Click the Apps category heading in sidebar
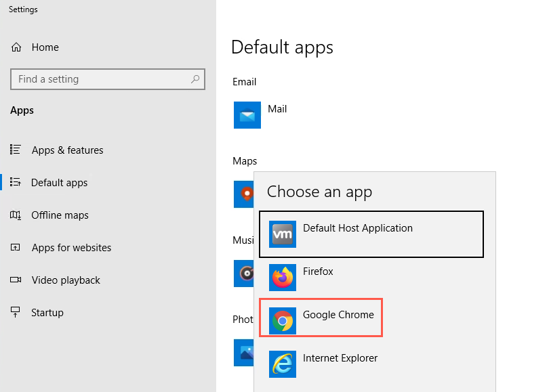 point(22,110)
